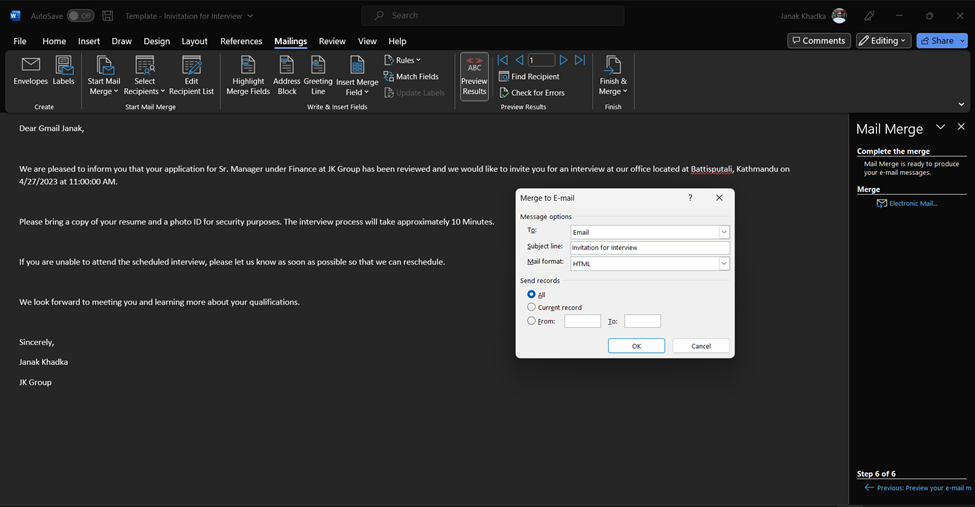Go to Previous: Preview your e-mail step
The image size is (975, 507).
[x=918, y=488]
